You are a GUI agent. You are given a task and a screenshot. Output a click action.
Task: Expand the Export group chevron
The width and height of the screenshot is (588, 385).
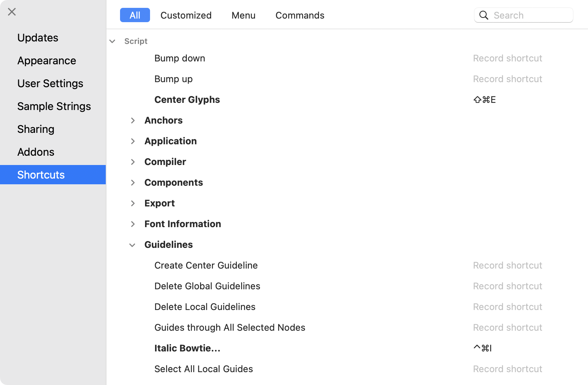[x=133, y=203]
